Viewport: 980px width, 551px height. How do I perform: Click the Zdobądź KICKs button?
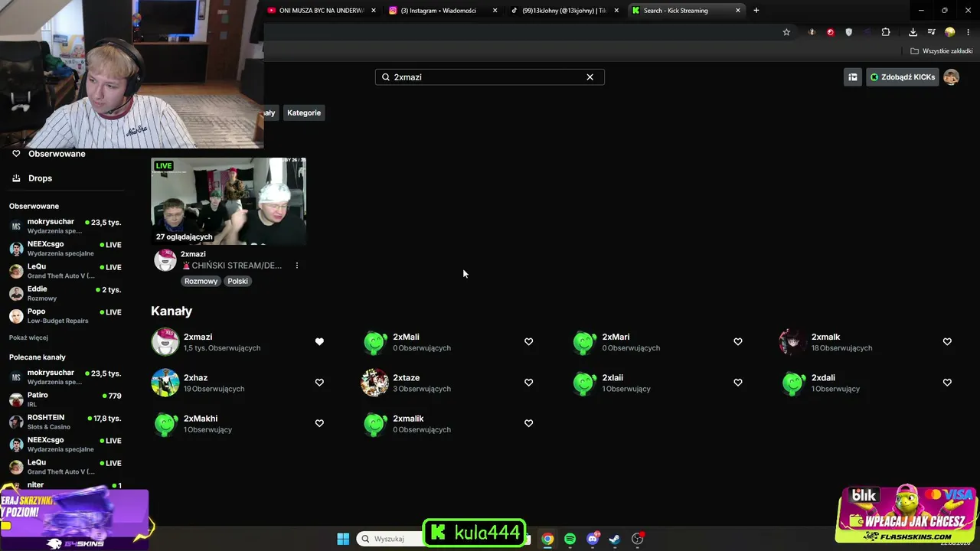pyautogui.click(x=902, y=77)
